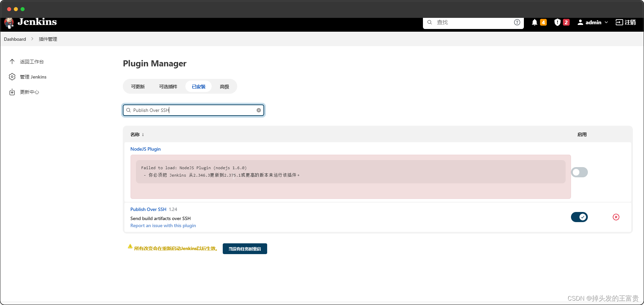Go to Dashboard breadcrumb
The width and height of the screenshot is (644, 305).
(x=15, y=39)
